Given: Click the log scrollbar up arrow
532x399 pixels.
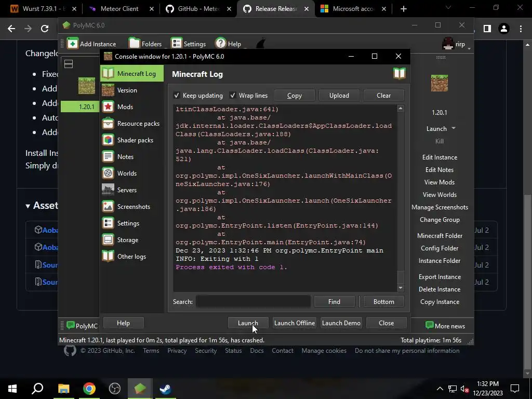Looking at the screenshot, I should (401, 109).
